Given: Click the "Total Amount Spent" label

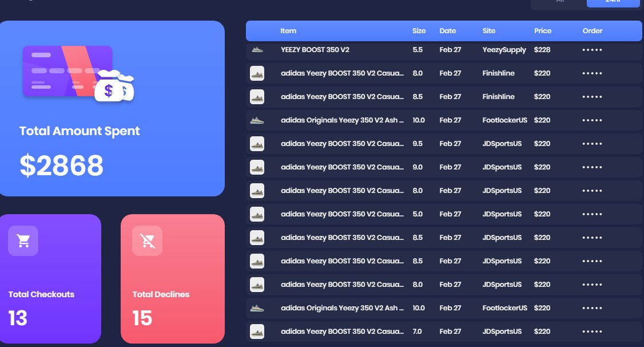Looking at the screenshot, I should (x=79, y=131).
